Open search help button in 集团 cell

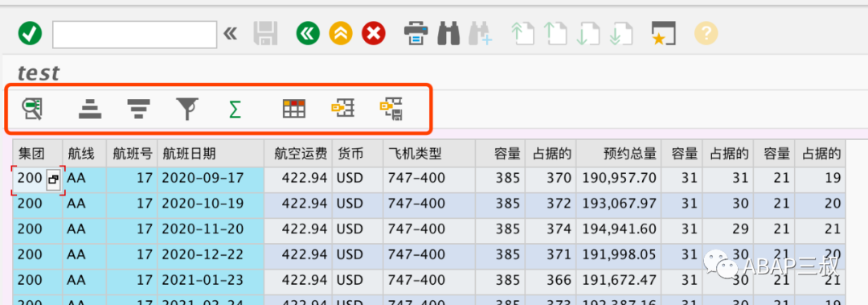click(53, 179)
